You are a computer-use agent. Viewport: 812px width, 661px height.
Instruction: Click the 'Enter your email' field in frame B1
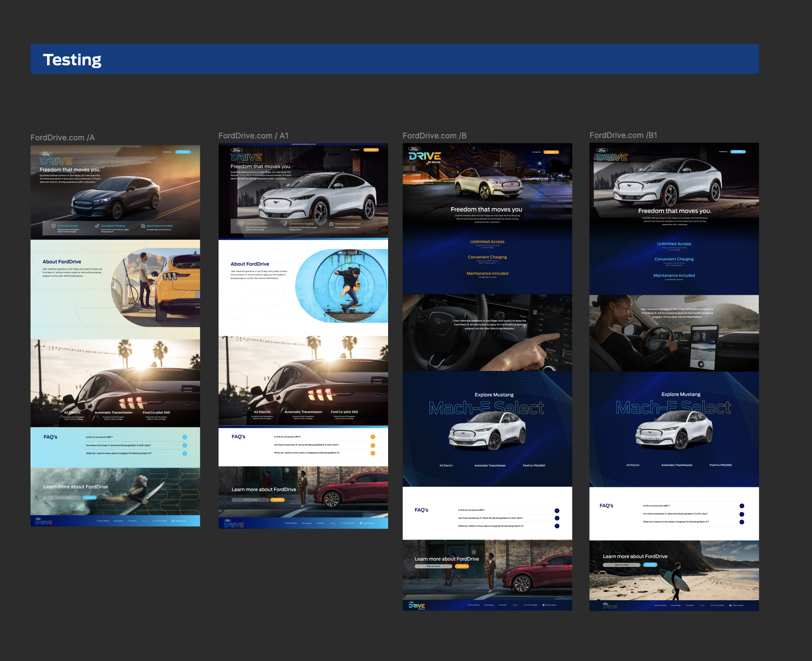622,564
